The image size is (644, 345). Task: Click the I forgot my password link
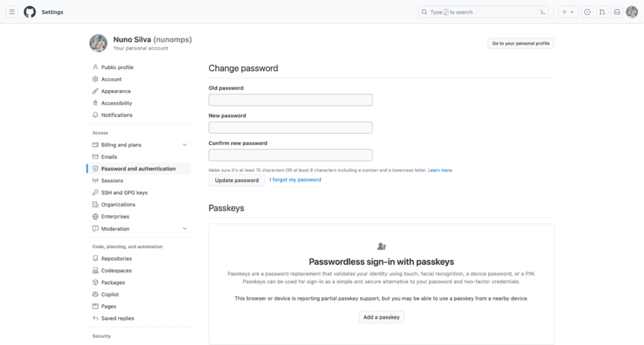coord(295,180)
